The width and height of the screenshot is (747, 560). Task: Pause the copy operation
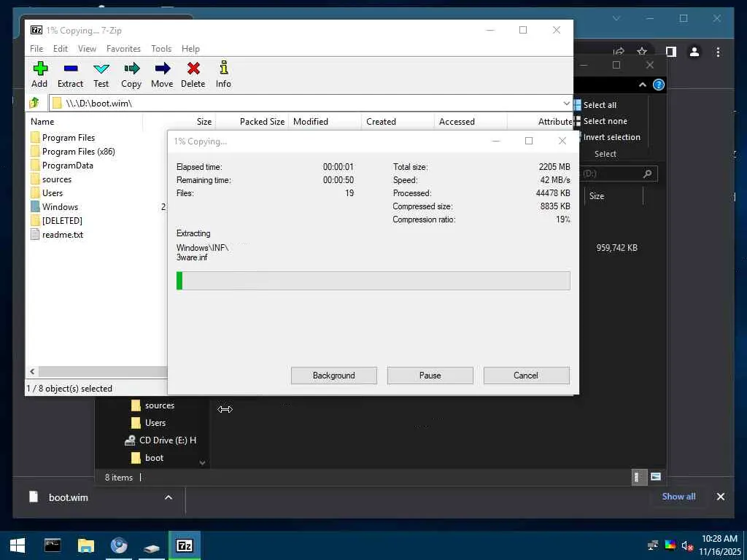[x=430, y=376]
